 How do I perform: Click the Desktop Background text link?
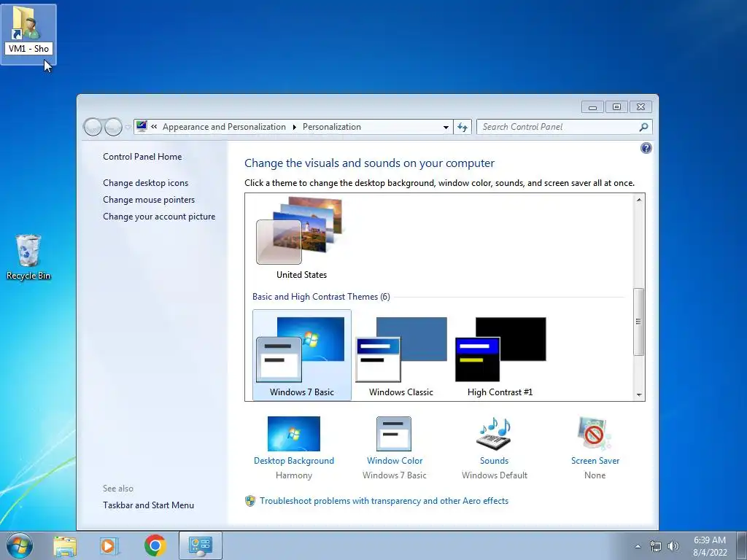pyautogui.click(x=294, y=461)
